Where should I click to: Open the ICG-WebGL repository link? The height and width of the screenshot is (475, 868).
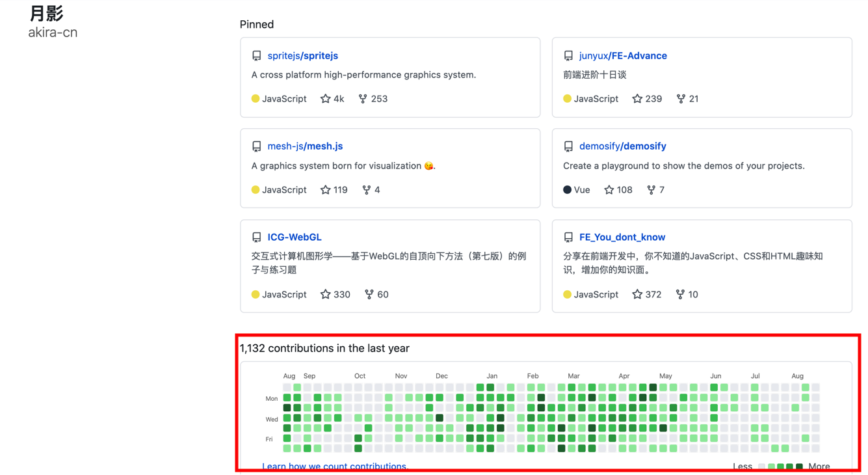click(x=294, y=238)
